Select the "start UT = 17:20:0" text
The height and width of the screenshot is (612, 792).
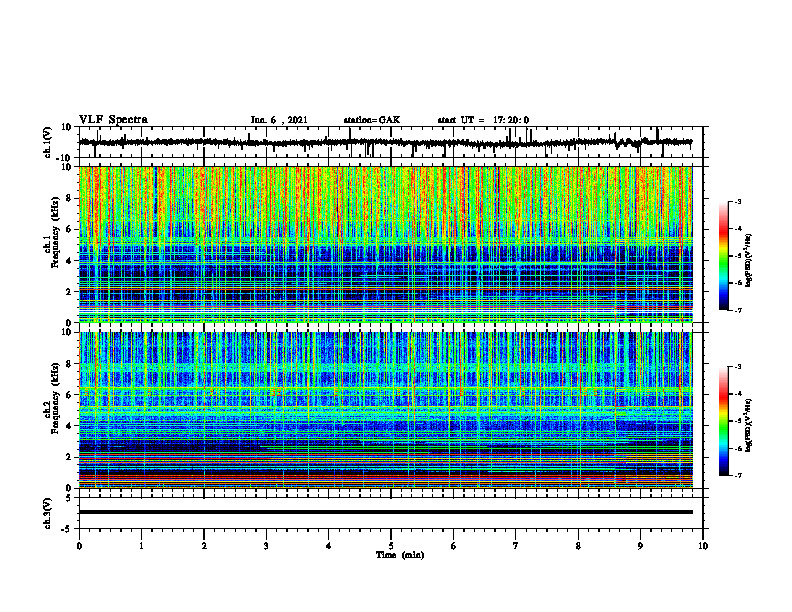[483, 120]
